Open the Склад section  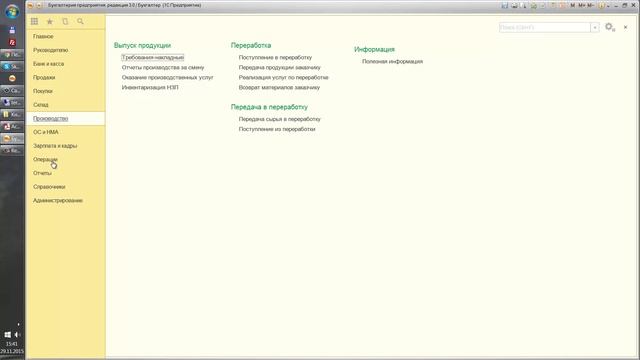point(40,104)
